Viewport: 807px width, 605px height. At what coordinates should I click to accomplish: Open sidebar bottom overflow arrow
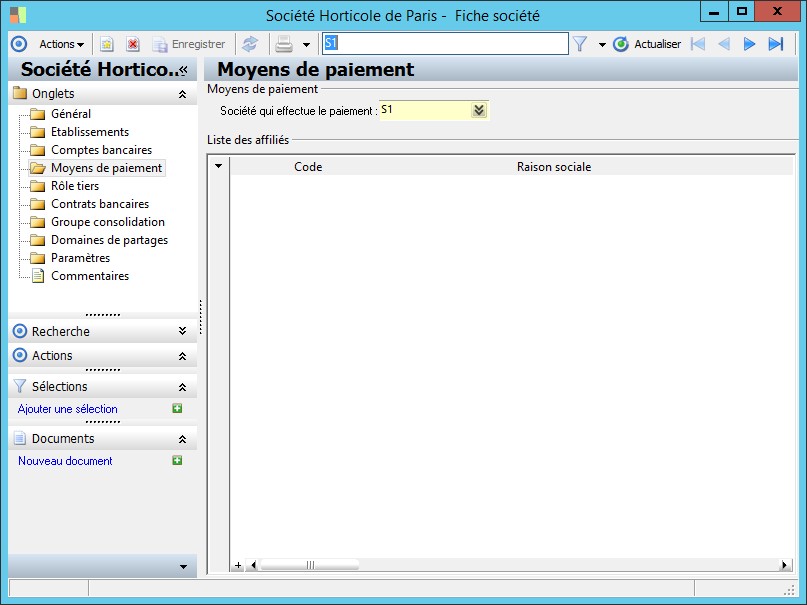pos(183,567)
